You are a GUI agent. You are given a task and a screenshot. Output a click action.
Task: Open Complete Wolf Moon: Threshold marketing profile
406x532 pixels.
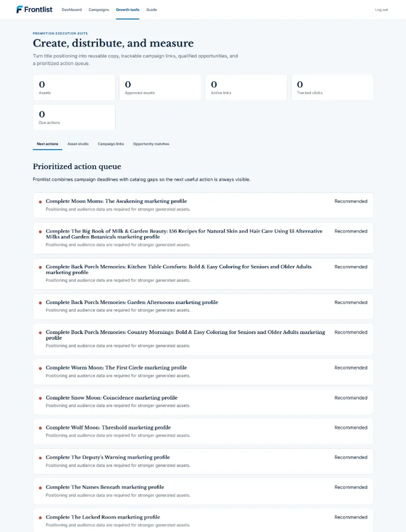tap(203, 431)
